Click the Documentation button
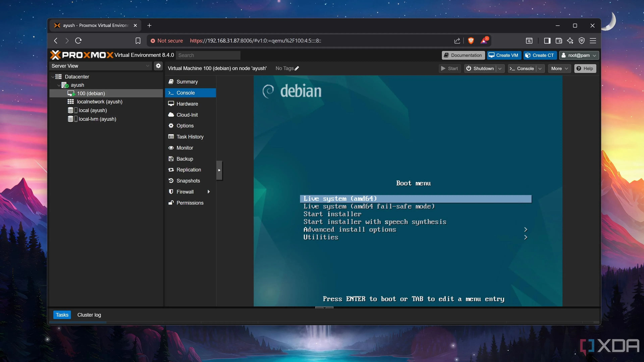The image size is (644, 362). (463, 55)
